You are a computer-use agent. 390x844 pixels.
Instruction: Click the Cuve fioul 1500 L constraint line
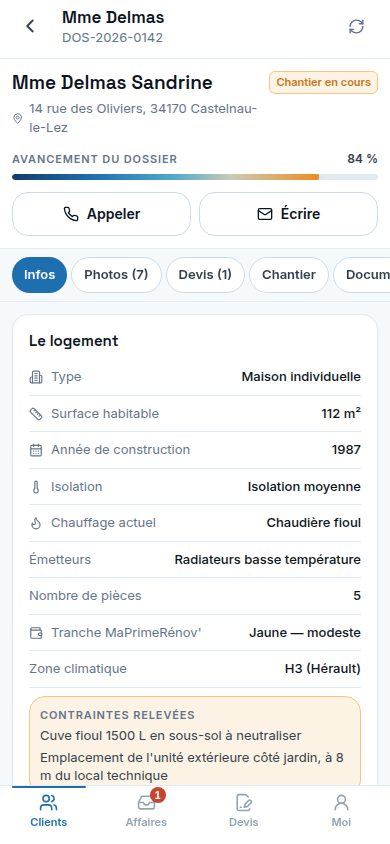tap(171, 735)
